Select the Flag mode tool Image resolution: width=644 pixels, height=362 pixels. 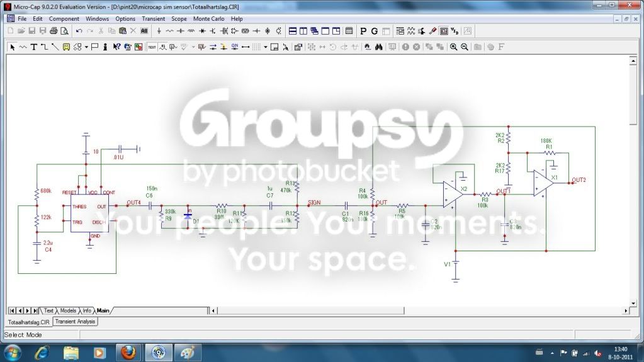94,47
